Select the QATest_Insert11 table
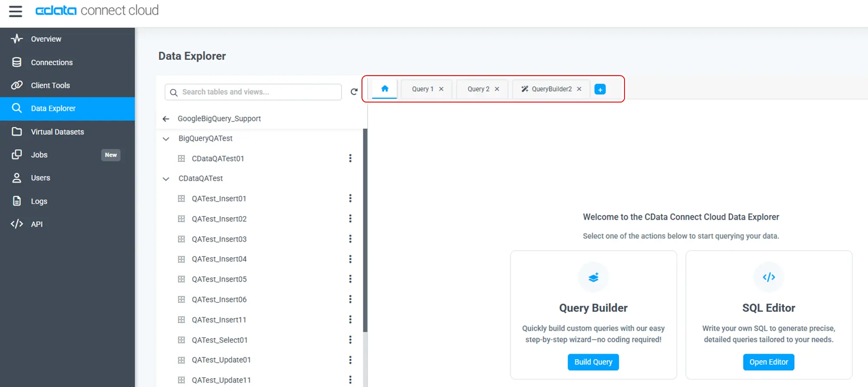 click(x=219, y=320)
